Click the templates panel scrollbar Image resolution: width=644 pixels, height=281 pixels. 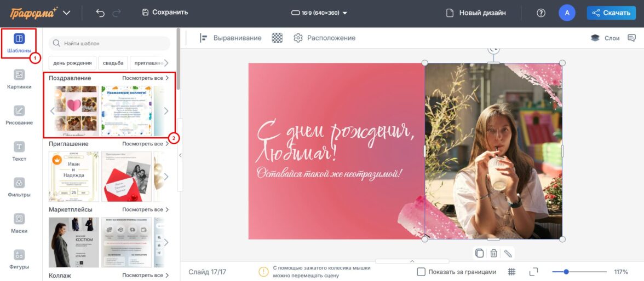[179, 60]
